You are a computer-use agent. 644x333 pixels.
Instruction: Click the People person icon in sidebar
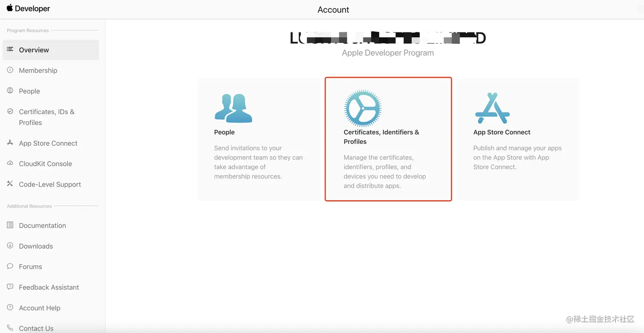click(10, 90)
